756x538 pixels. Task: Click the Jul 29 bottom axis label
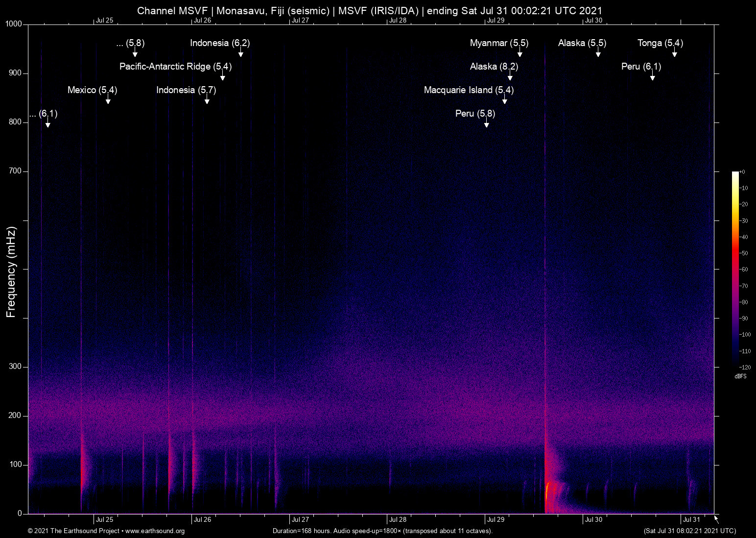click(496, 520)
